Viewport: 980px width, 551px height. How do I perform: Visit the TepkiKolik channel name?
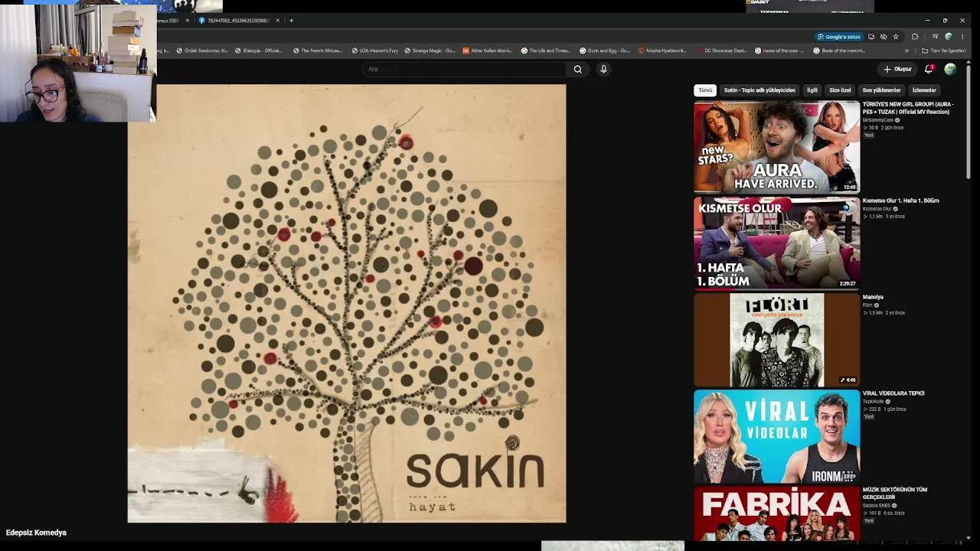[x=874, y=402]
